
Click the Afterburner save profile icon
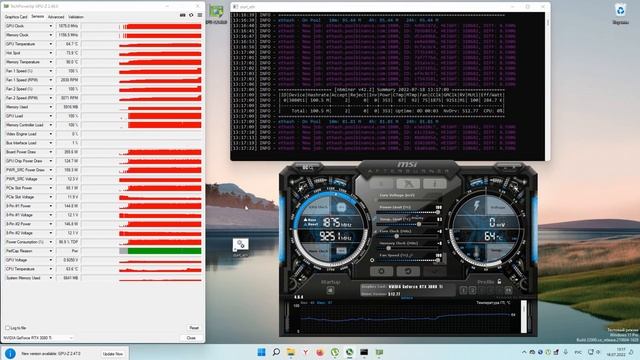click(508, 291)
